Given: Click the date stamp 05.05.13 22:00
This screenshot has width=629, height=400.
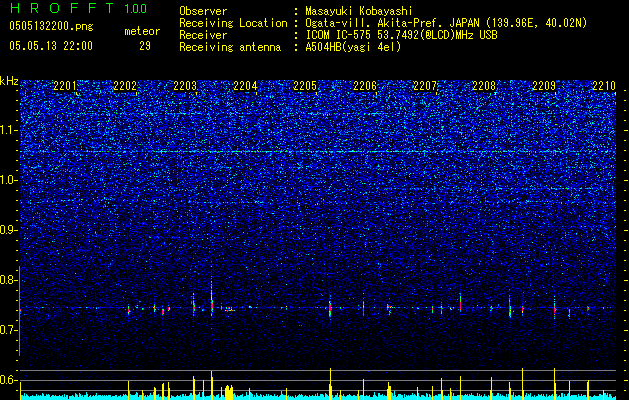Looking at the screenshot, I should click(51, 46).
